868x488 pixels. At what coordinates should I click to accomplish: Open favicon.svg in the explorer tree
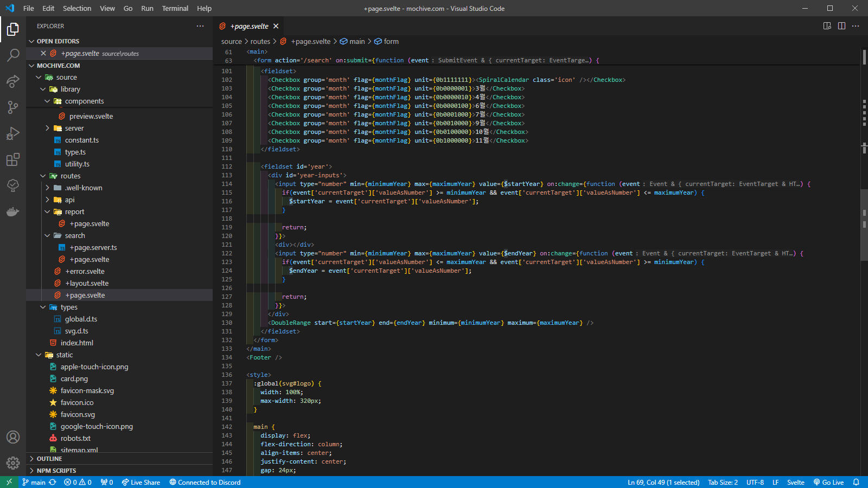tap(78, 415)
